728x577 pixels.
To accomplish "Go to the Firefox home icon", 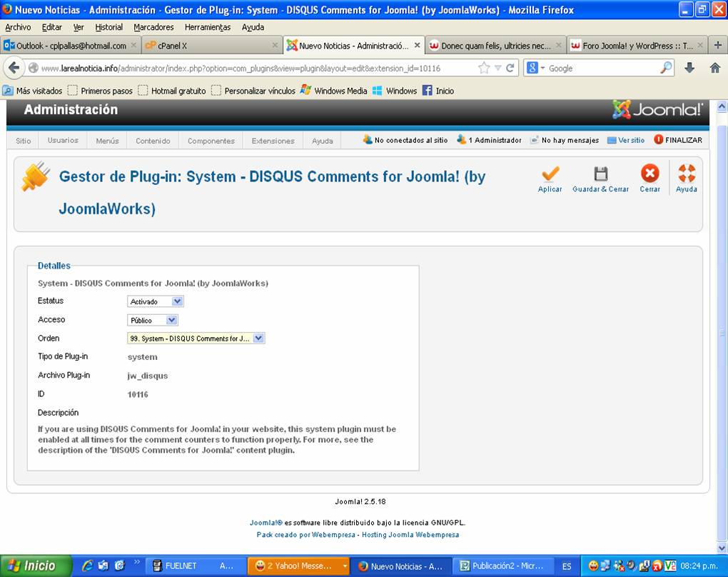I will (x=715, y=69).
